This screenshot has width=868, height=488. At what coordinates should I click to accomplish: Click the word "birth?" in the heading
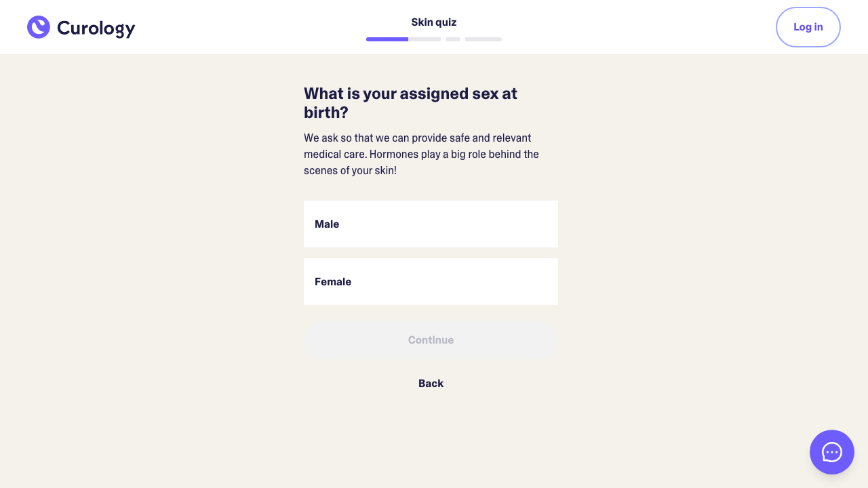[326, 113]
